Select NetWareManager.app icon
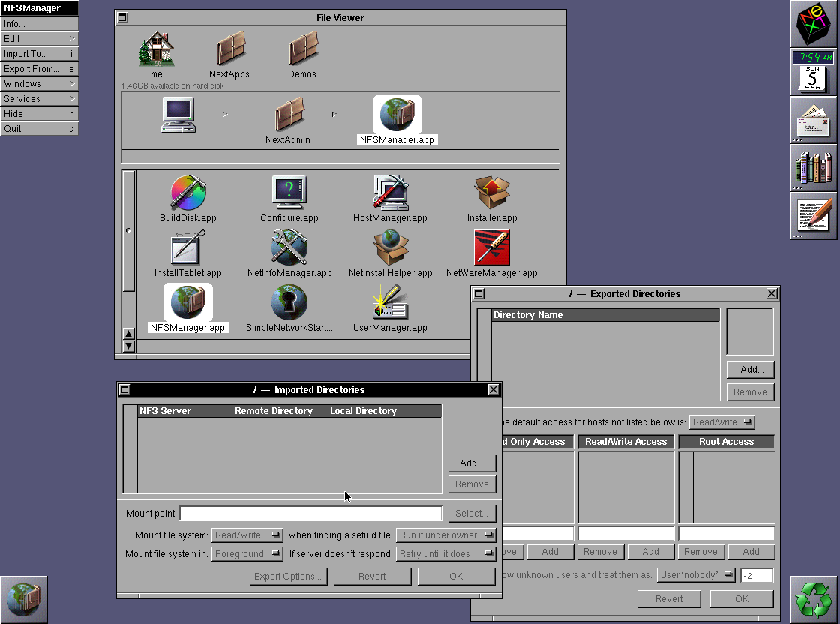This screenshot has height=624, width=840. point(492,247)
